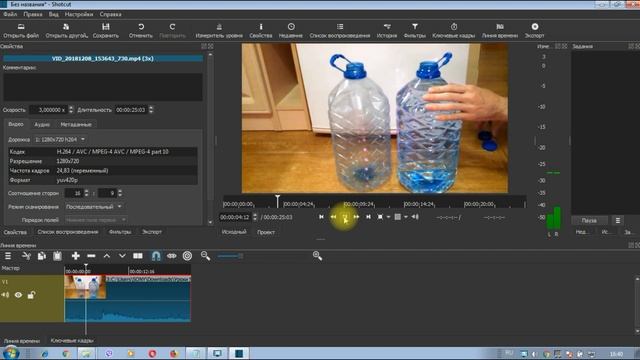Open field order dropdown
The width and height of the screenshot is (640, 360).
point(96,220)
